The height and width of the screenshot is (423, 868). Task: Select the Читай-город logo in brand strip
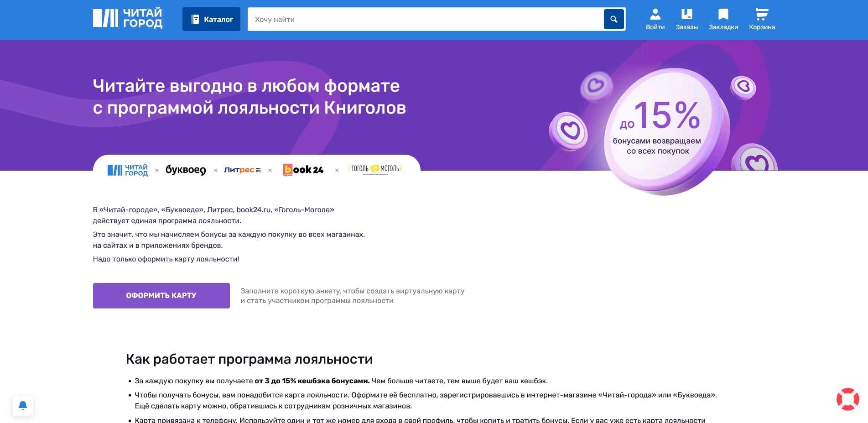[128, 169]
